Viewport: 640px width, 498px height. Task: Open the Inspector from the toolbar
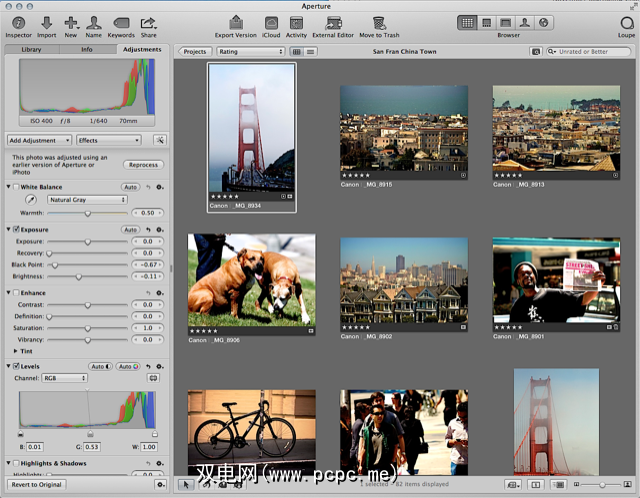[x=19, y=22]
